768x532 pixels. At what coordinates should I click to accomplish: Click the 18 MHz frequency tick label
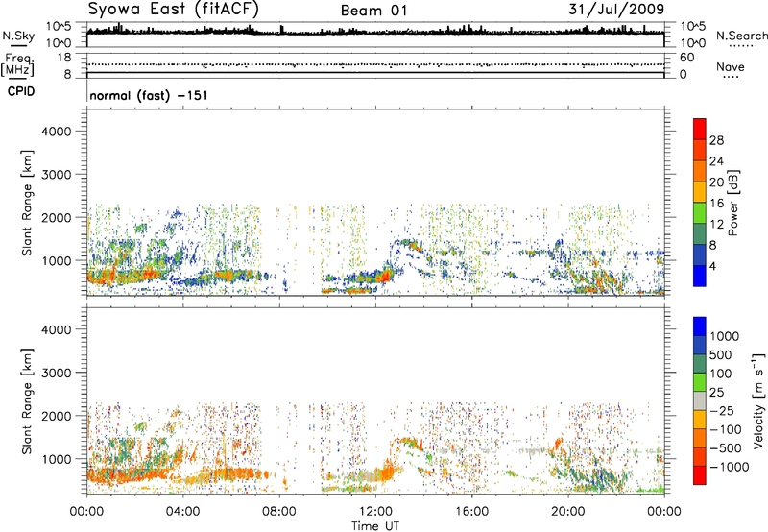[x=63, y=58]
